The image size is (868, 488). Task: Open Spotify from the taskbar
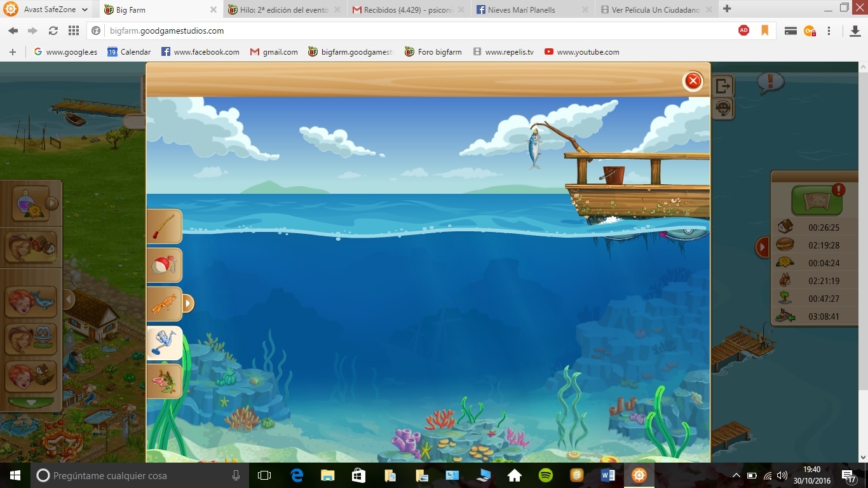545,475
